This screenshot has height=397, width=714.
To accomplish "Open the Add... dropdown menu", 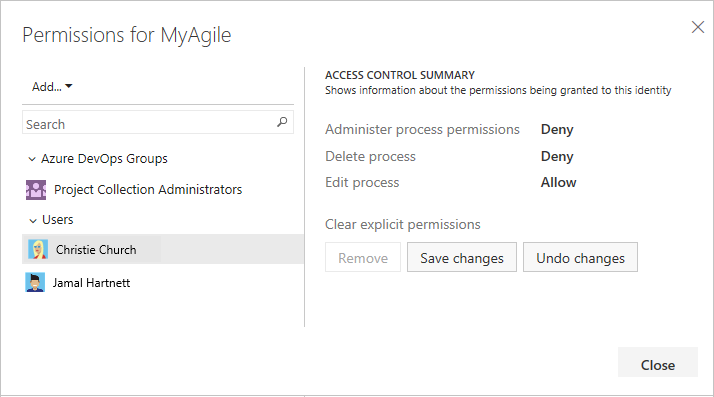I will 52,87.
